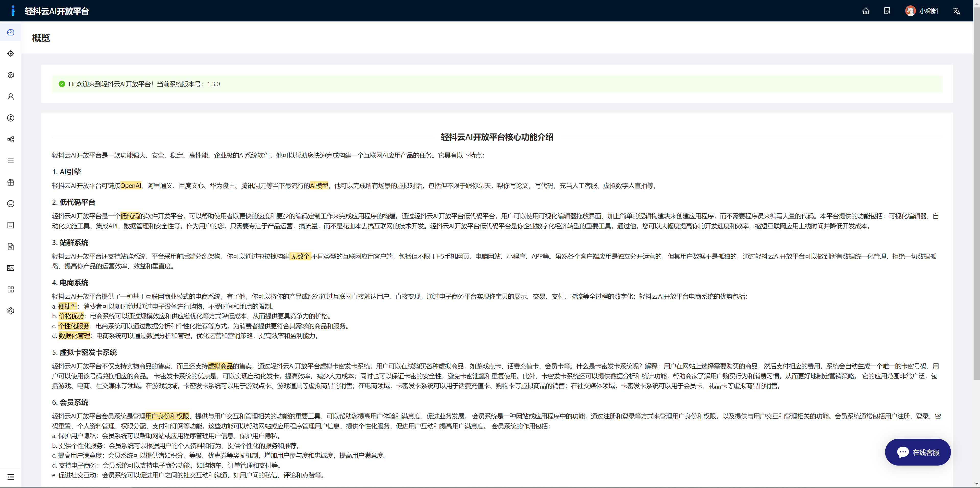
Task: Open the neutral face icon in sidebar
Action: point(11,204)
